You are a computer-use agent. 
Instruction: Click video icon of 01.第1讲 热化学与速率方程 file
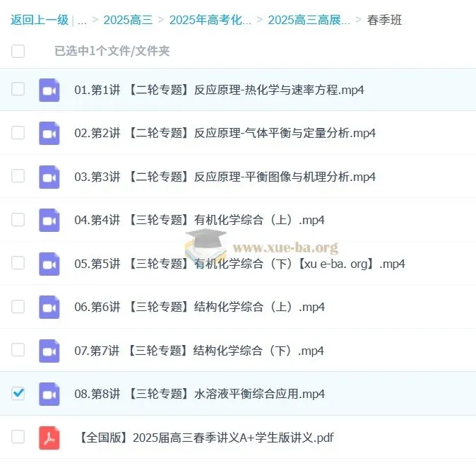[49, 90]
